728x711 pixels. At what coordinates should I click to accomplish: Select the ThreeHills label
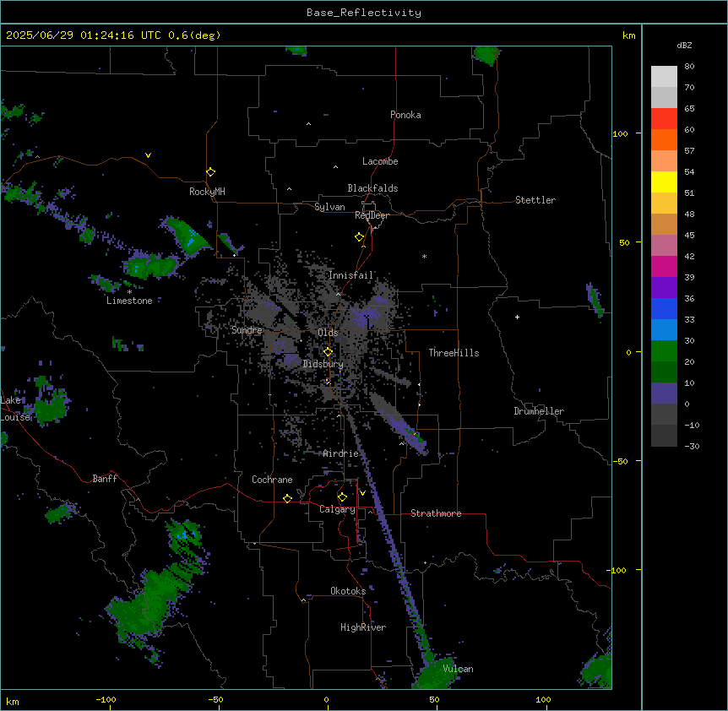(x=454, y=353)
